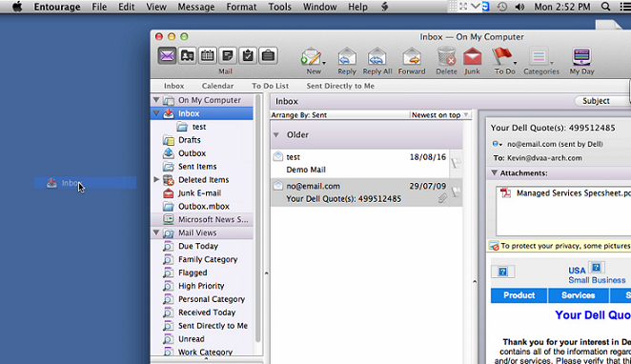Open the Calendar view icon in toolbar

tap(208, 55)
